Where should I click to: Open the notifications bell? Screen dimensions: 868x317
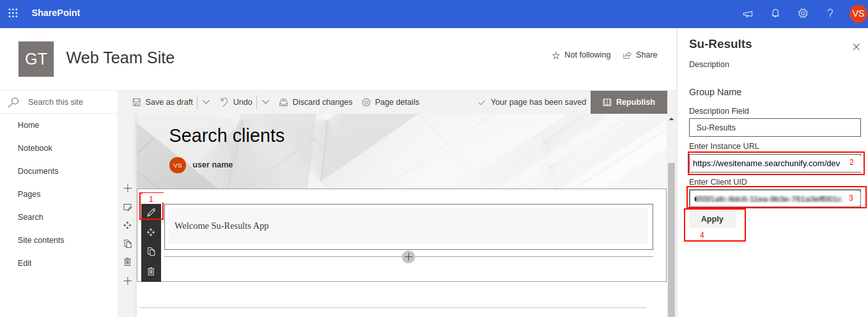click(x=775, y=13)
